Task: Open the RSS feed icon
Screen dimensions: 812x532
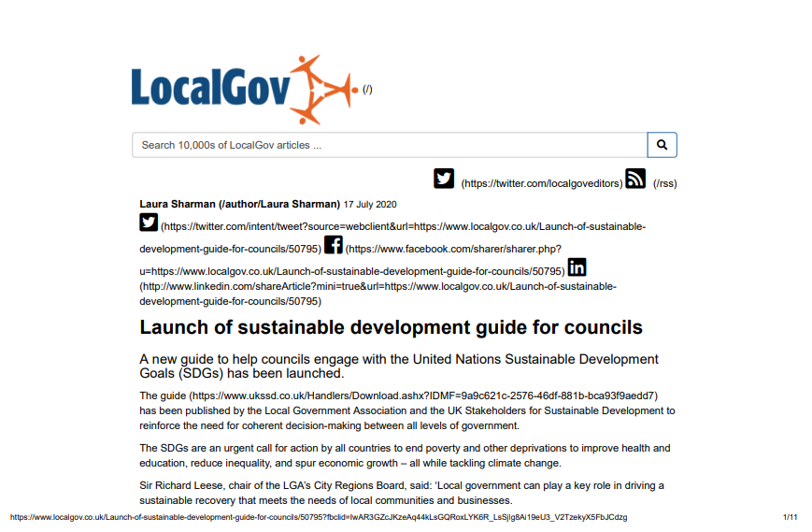Action: click(635, 179)
